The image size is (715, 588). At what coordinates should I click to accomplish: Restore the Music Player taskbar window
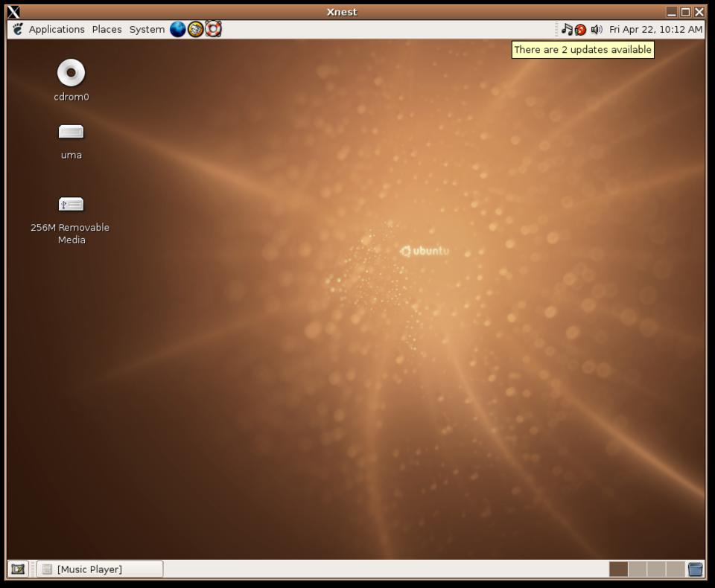[100, 569]
